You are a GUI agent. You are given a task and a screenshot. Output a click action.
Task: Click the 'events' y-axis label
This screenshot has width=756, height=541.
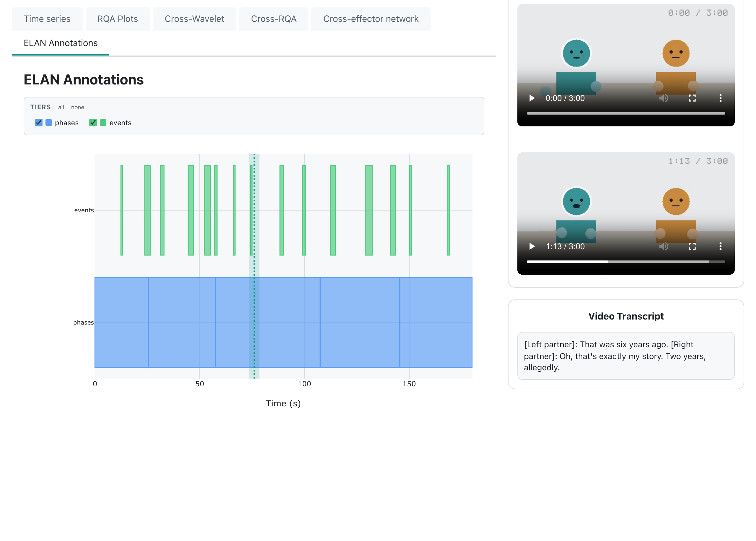click(84, 210)
